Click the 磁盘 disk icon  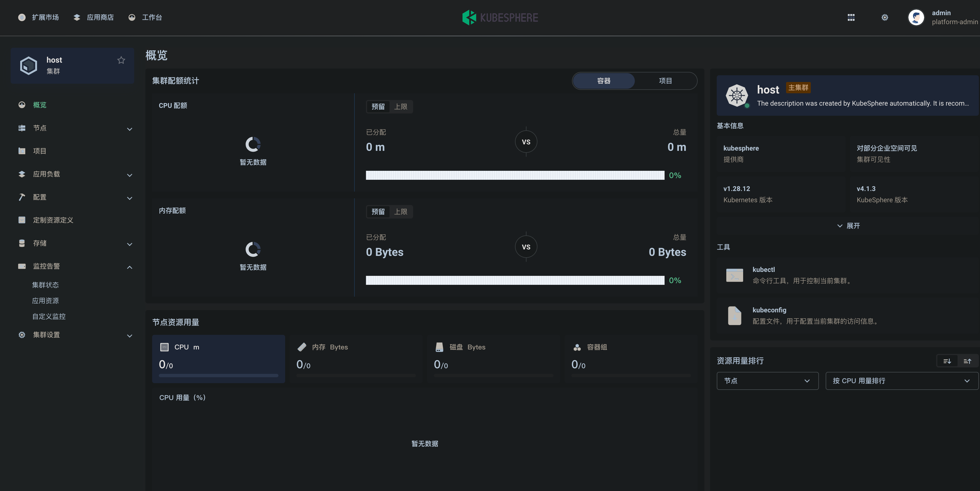coord(439,347)
